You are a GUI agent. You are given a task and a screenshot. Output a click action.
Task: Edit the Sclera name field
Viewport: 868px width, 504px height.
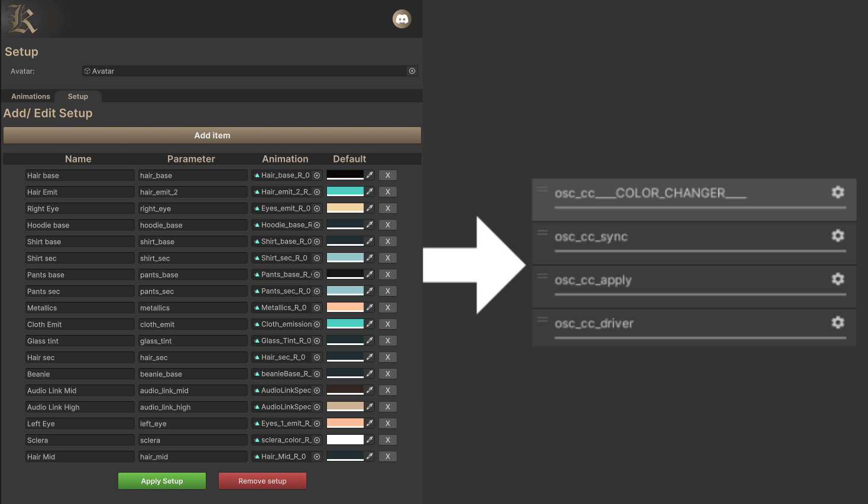(80, 440)
